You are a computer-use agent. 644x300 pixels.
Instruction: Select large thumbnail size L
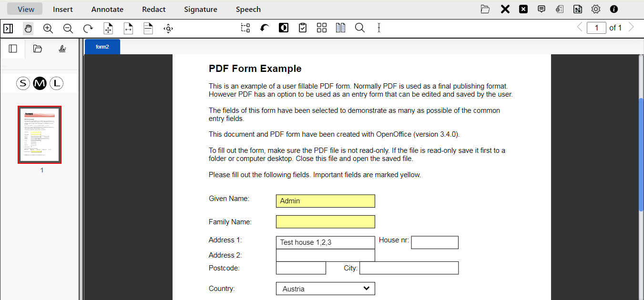[x=56, y=83]
